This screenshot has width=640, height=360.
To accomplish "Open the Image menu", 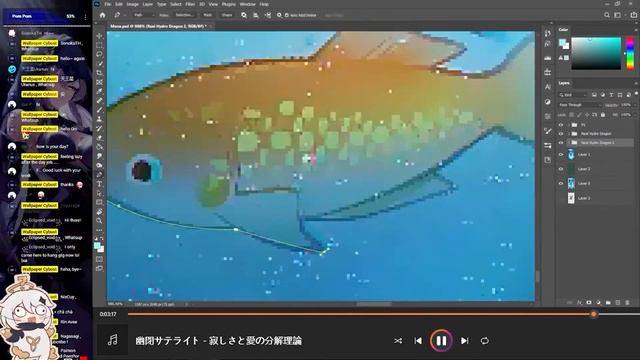I will (x=132, y=4).
